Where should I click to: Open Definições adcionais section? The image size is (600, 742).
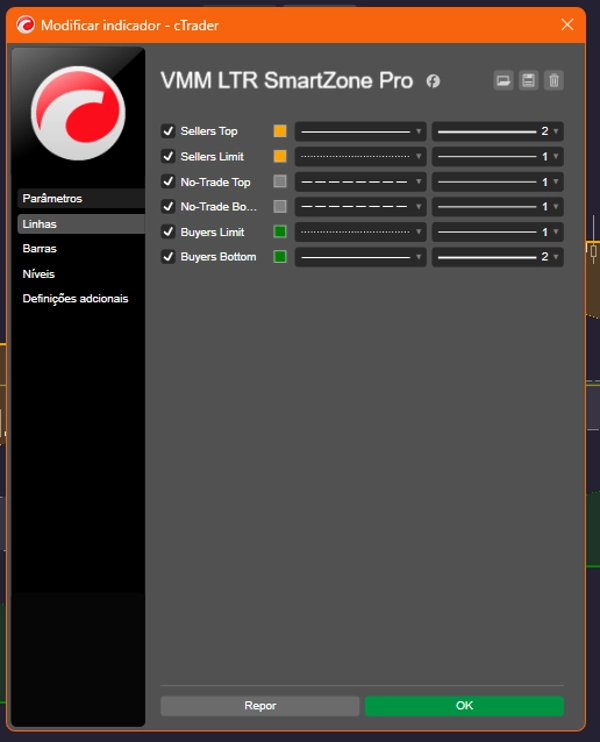(x=81, y=299)
